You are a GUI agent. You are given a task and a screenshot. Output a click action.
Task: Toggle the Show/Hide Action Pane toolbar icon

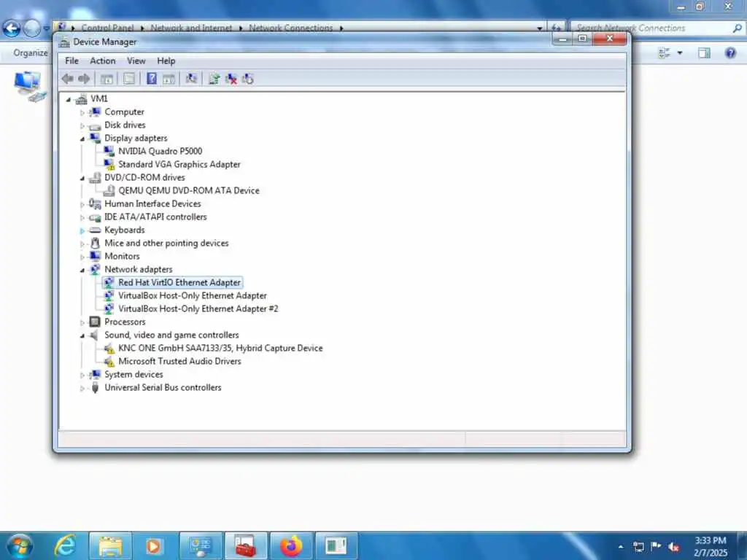tap(169, 79)
